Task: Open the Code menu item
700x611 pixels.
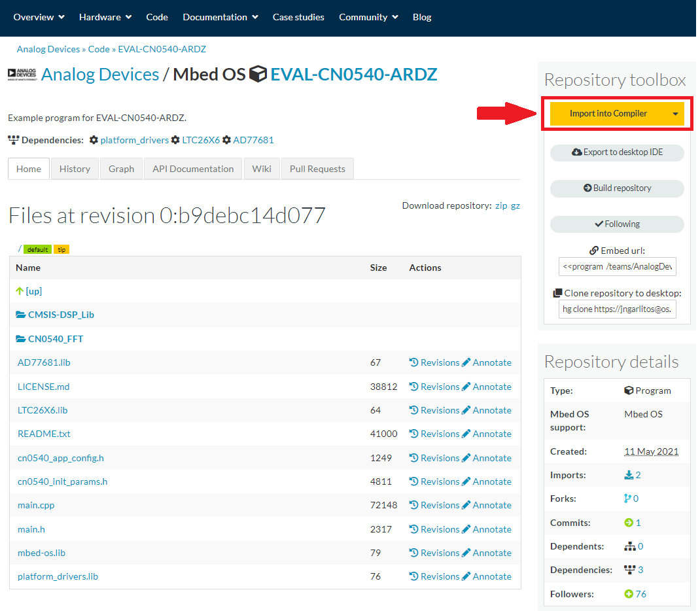Action: (157, 17)
